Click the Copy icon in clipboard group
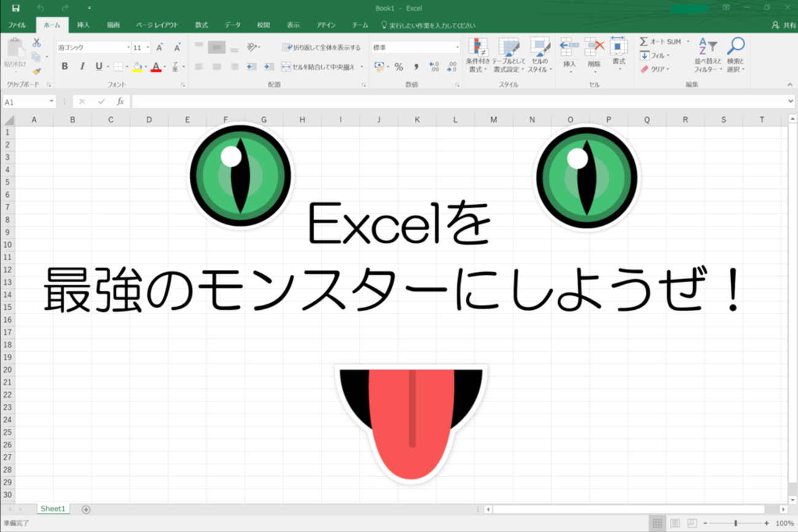 (36, 57)
